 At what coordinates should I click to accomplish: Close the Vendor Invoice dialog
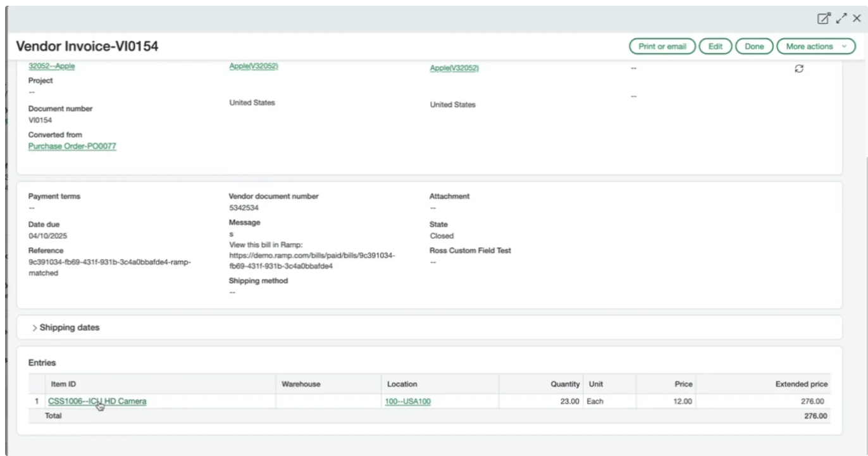[x=857, y=18]
